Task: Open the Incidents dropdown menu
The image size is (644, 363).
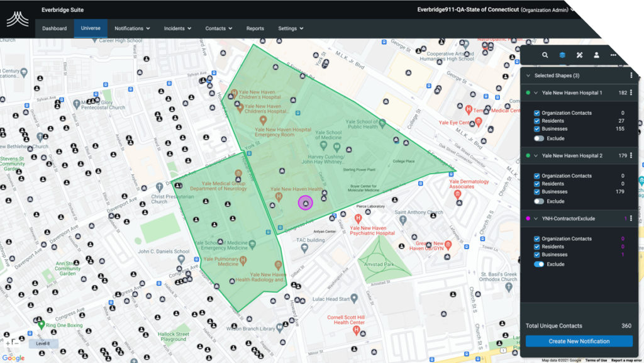Action: tap(177, 28)
